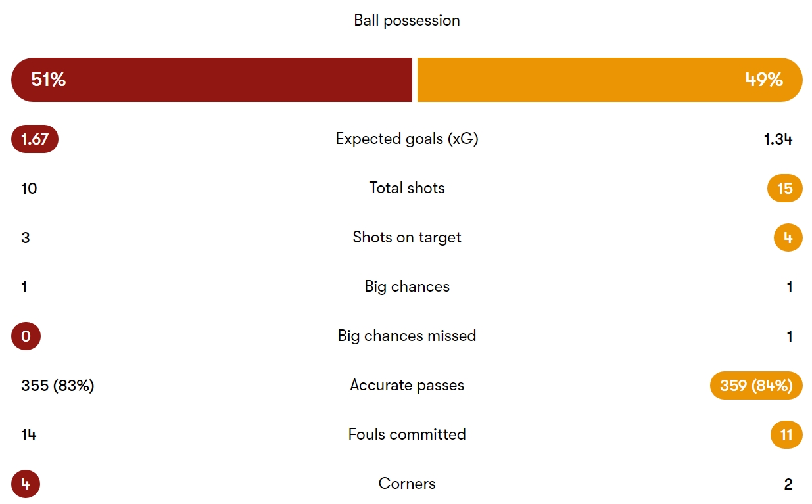812x504 pixels.
Task: Click the orange 4 shots on target badge
Action: [788, 238]
